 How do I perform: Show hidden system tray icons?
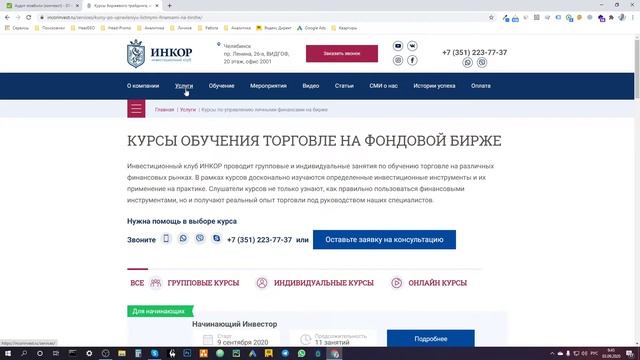[x=552, y=353]
